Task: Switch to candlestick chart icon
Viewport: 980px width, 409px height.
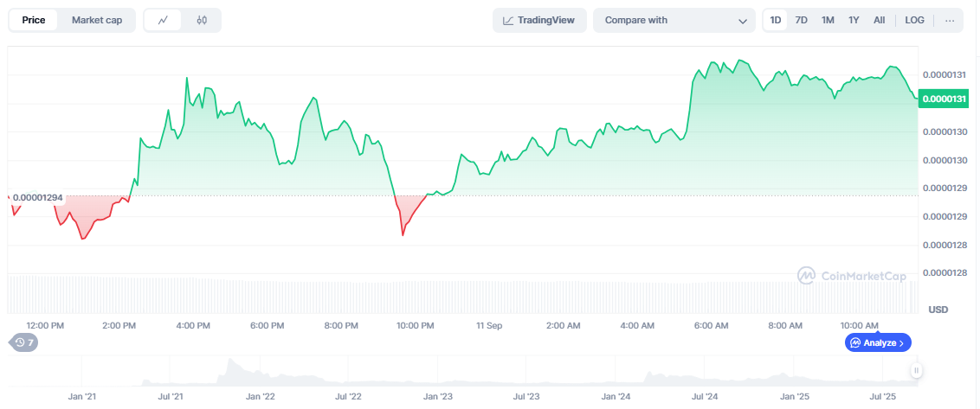Action: click(201, 20)
